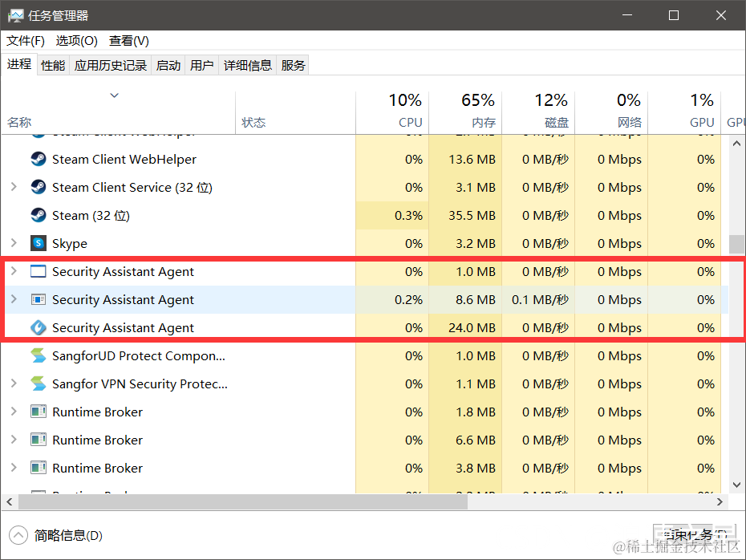Expand the Skype process group
This screenshot has height=560, width=746.
[14, 243]
